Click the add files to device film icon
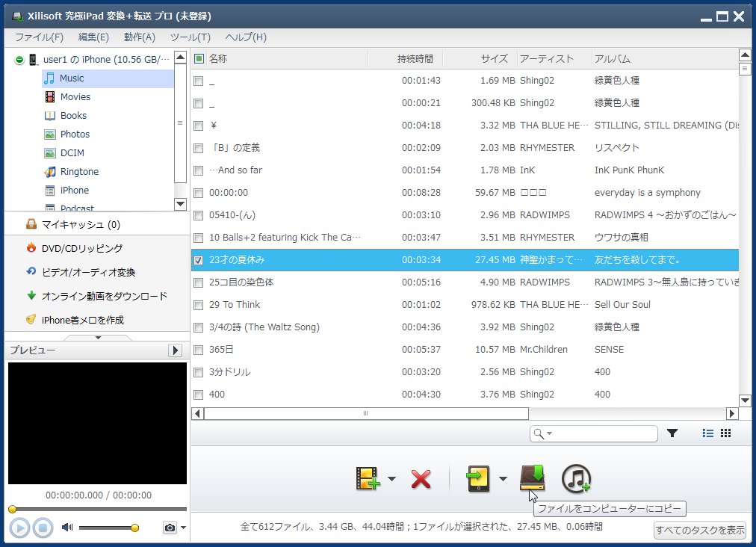 [368, 478]
